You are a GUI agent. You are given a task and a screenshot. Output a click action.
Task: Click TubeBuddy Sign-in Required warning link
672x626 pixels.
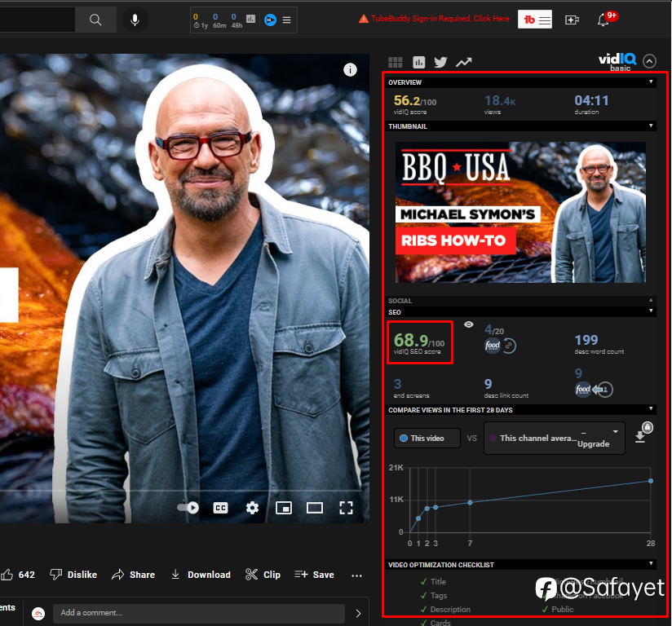434,19
